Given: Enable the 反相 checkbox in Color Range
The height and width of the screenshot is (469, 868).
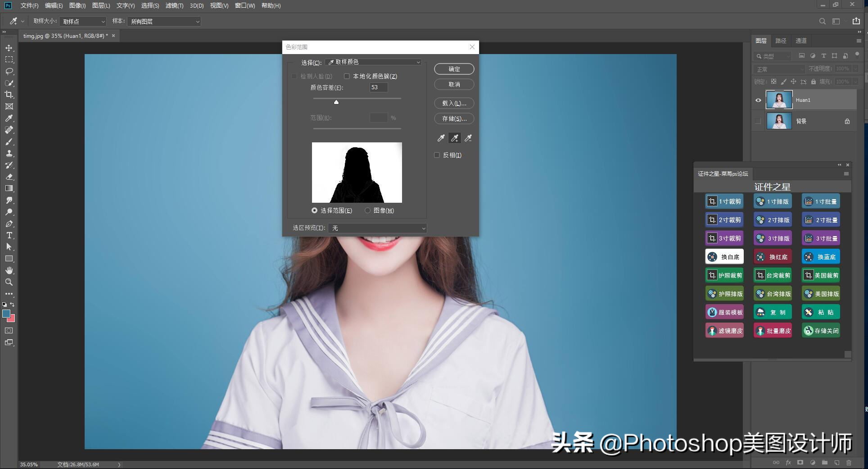Looking at the screenshot, I should [437, 155].
